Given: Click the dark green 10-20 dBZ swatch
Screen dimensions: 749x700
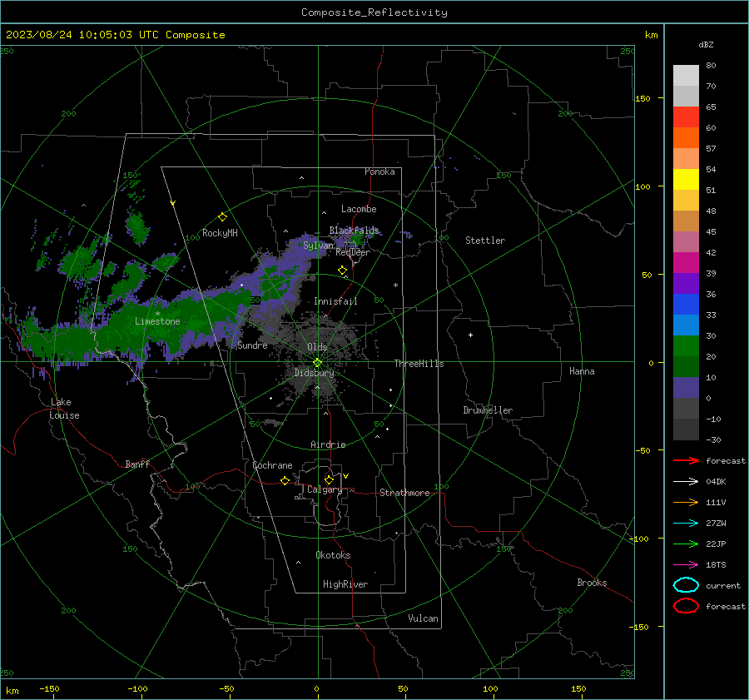Looking at the screenshot, I should pos(686,366).
